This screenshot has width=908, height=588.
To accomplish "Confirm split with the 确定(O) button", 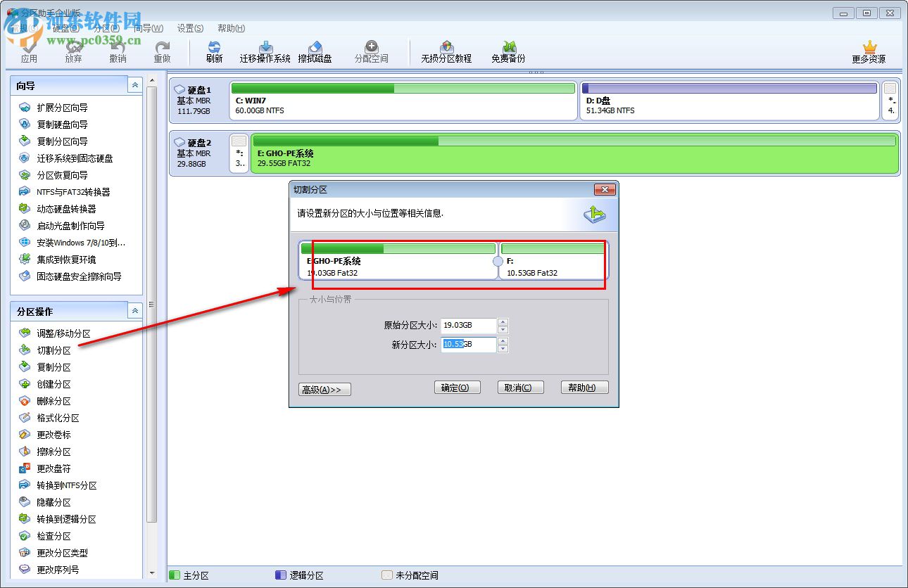I will point(457,387).
